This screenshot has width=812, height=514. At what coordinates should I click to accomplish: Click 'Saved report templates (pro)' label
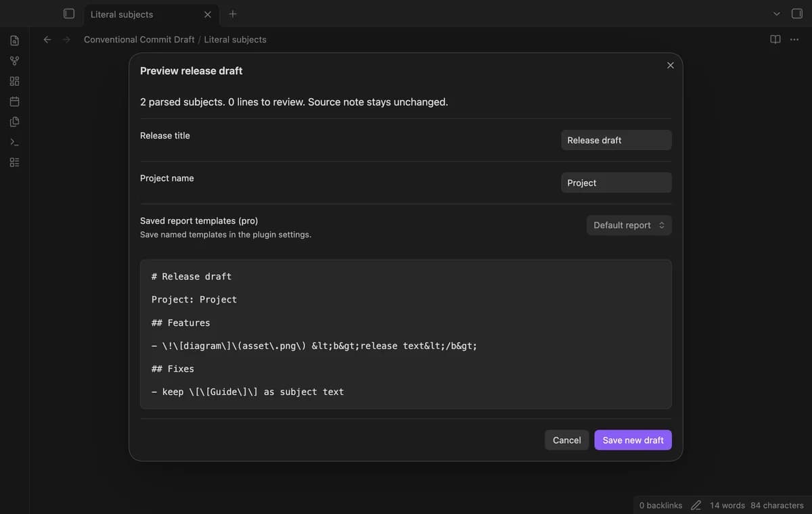click(x=199, y=220)
